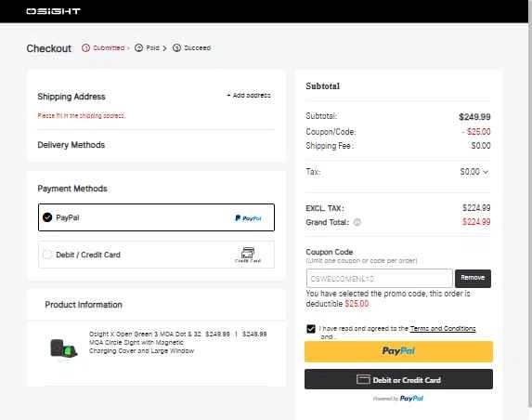Screen dimensions: 532x420
Task: Click the Paid checkout step
Action: 148,48
